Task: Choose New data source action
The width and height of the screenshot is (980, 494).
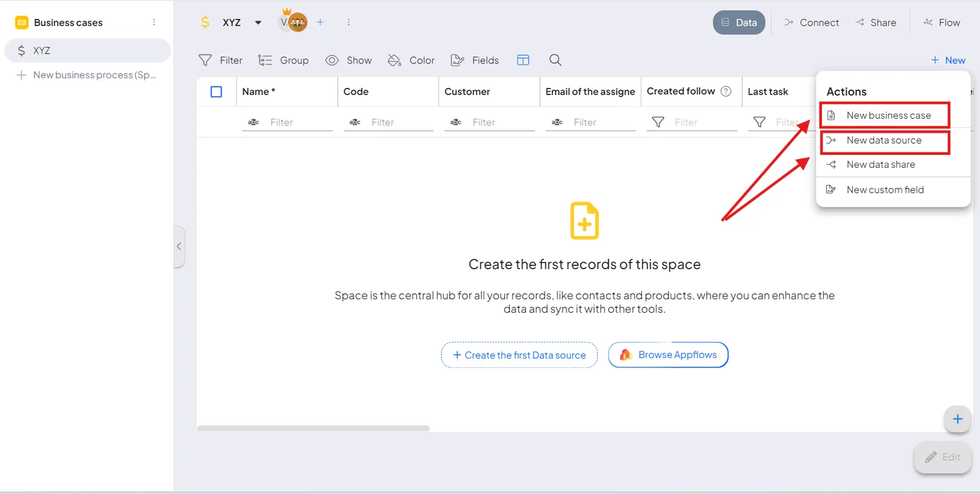Action: [x=893, y=140]
